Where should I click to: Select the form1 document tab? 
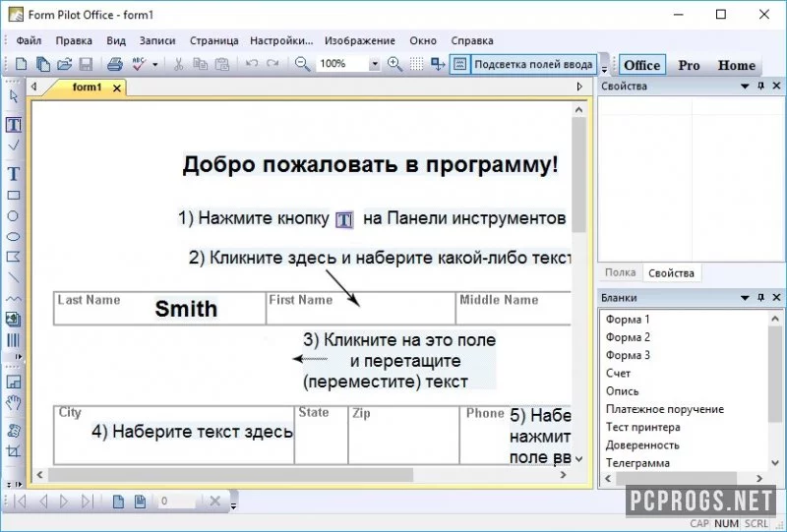(87, 88)
